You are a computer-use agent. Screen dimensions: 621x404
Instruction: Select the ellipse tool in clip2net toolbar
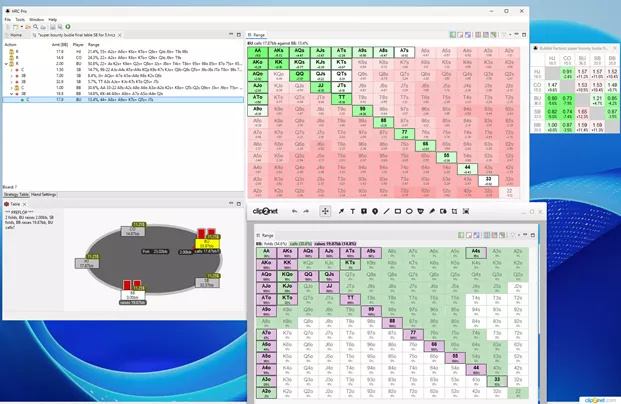(409, 211)
